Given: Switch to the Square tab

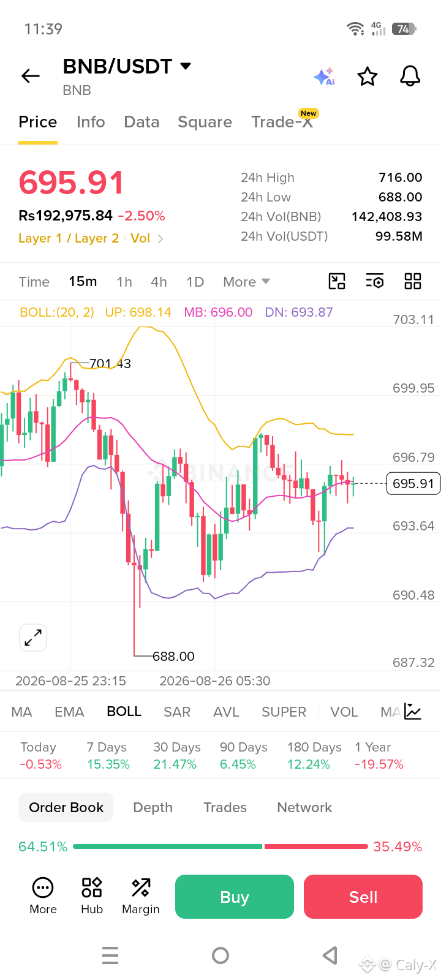Looking at the screenshot, I should click(x=205, y=122).
